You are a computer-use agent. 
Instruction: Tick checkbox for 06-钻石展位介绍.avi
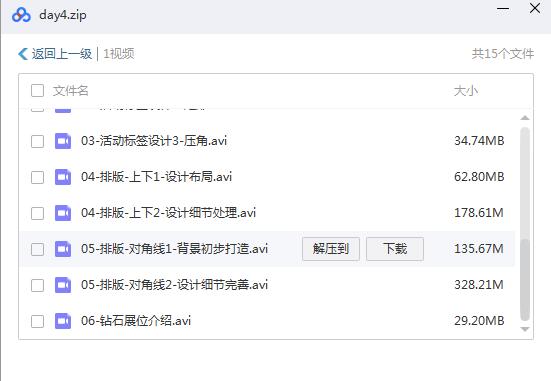pyautogui.click(x=37, y=321)
